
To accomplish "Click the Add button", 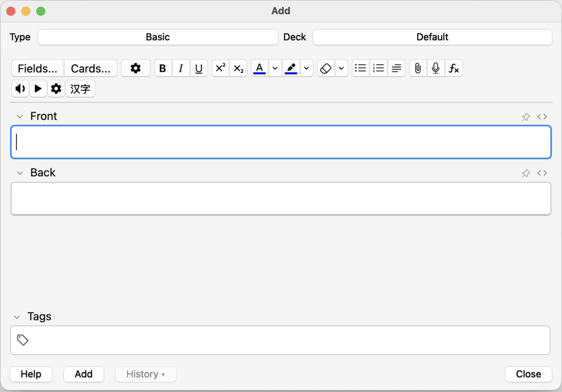I will click(x=83, y=374).
